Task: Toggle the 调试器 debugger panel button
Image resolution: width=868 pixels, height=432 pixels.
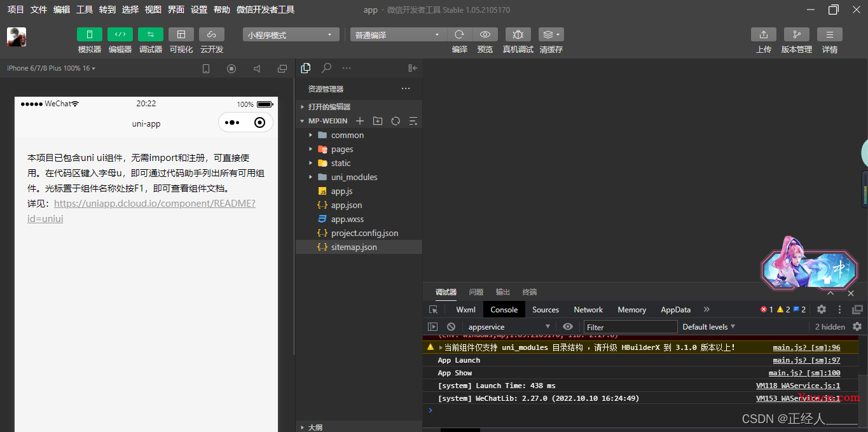Action: (151, 34)
